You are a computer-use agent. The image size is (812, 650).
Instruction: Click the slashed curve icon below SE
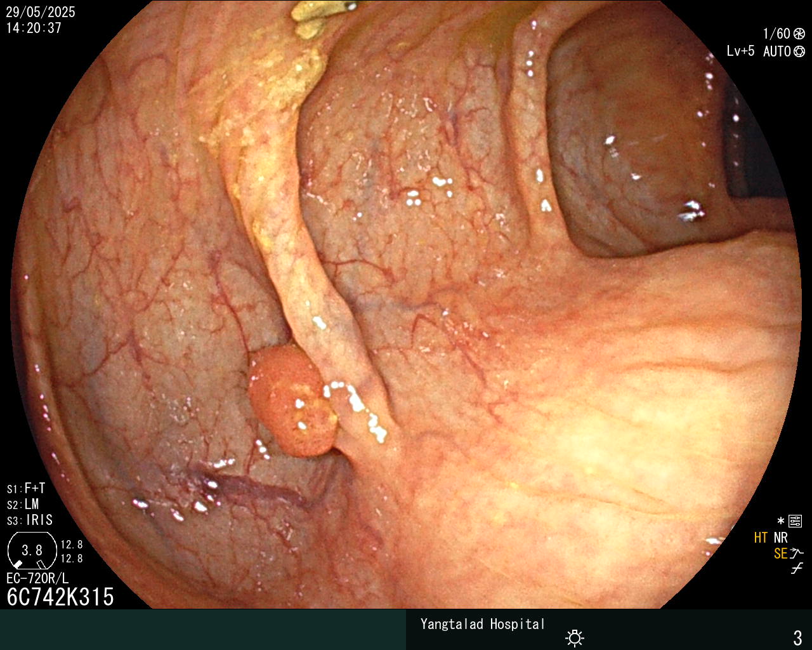(x=797, y=569)
